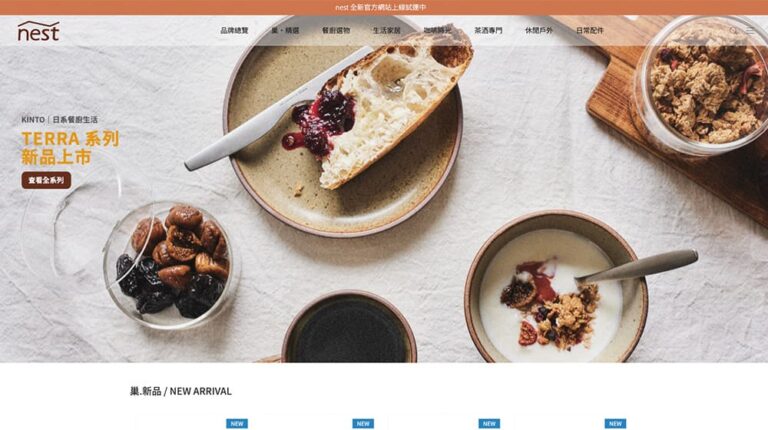The height and width of the screenshot is (430, 768).
Task: Expand the 咖啡時光 navigation menu
Action: click(437, 30)
